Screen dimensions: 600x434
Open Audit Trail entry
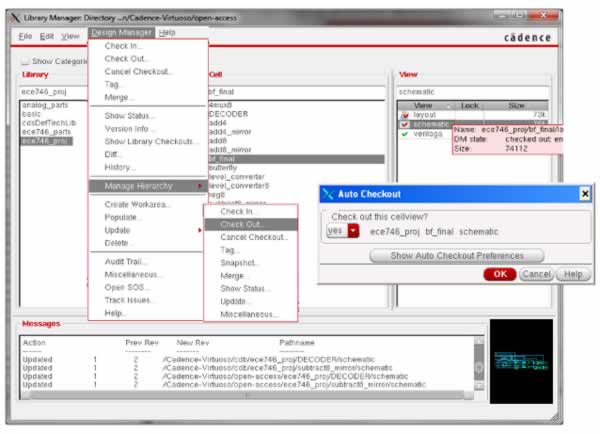(125, 261)
